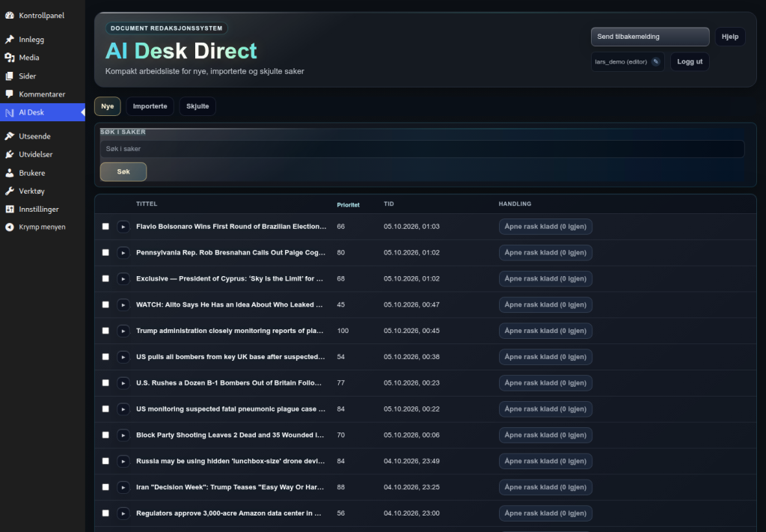The height and width of the screenshot is (532, 766).
Task: Click the TID column header
Action: click(388, 204)
